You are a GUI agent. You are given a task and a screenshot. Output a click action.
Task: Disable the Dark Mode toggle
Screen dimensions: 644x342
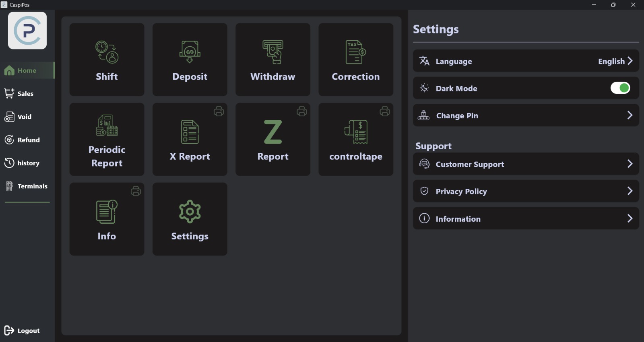(620, 88)
